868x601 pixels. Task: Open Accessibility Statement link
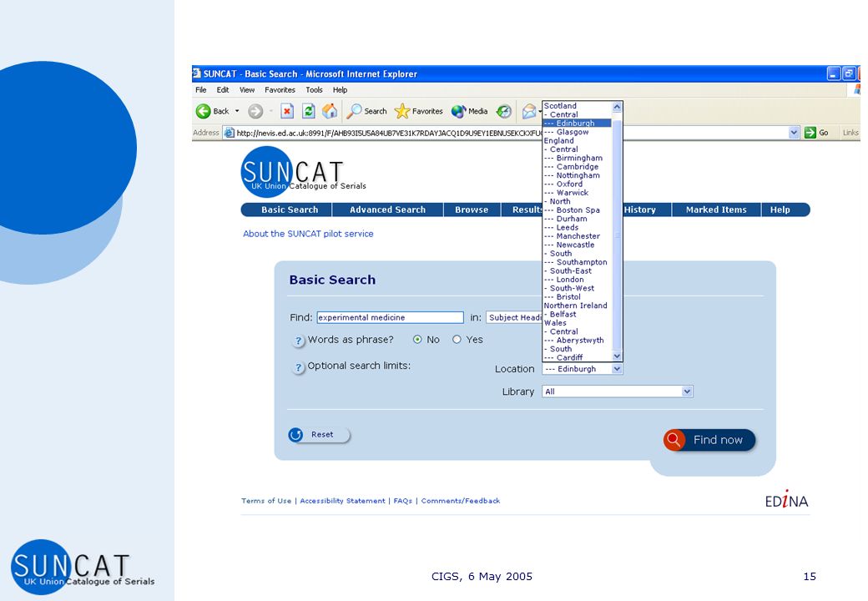tap(343, 501)
